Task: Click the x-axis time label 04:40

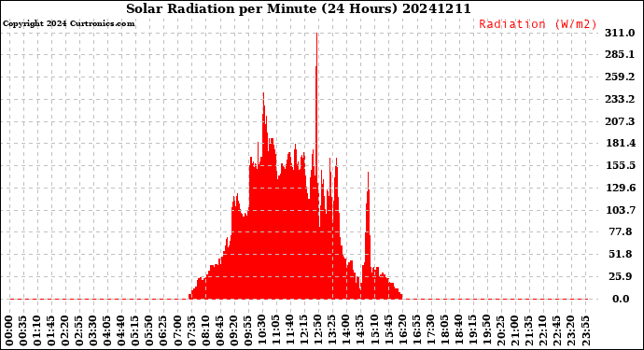Action: tap(121, 331)
